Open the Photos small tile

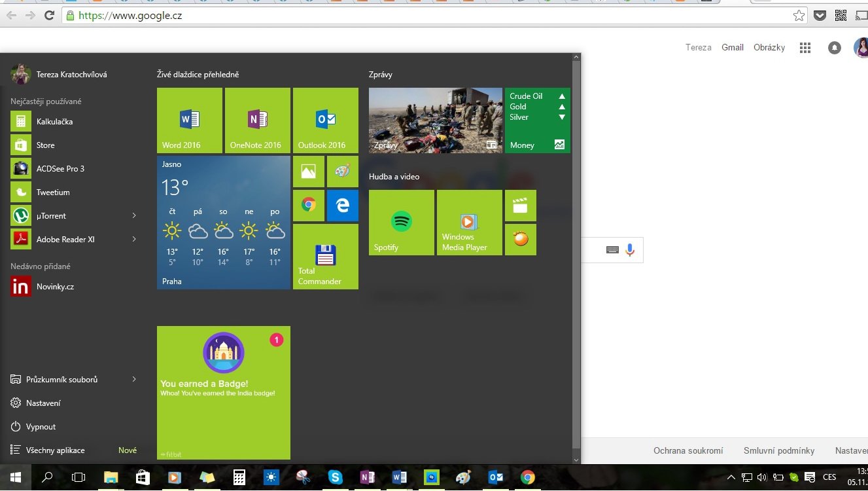coord(309,172)
